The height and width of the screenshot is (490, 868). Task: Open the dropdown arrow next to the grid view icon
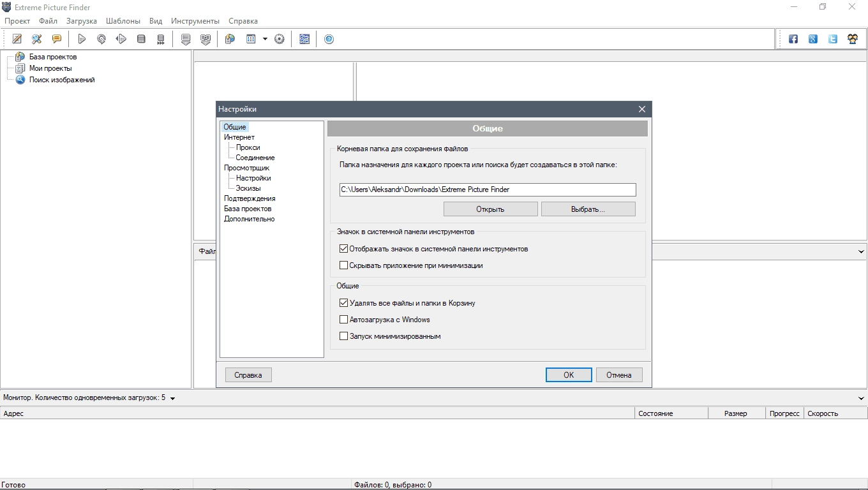265,39
